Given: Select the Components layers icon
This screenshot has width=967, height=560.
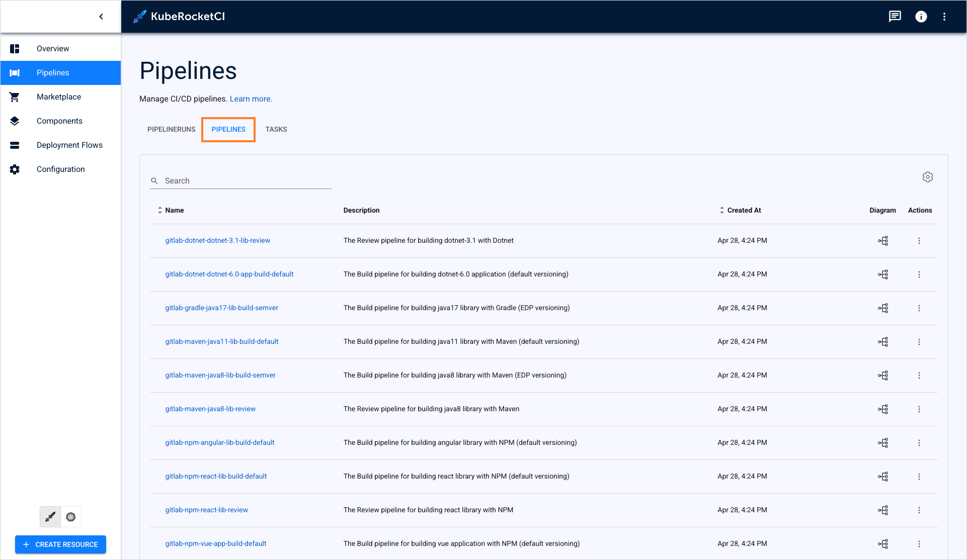Looking at the screenshot, I should tap(15, 121).
